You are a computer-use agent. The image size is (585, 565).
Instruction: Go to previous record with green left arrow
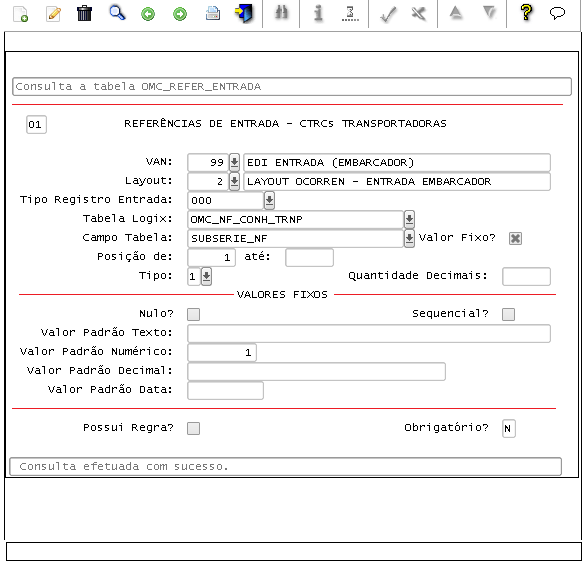coord(148,15)
